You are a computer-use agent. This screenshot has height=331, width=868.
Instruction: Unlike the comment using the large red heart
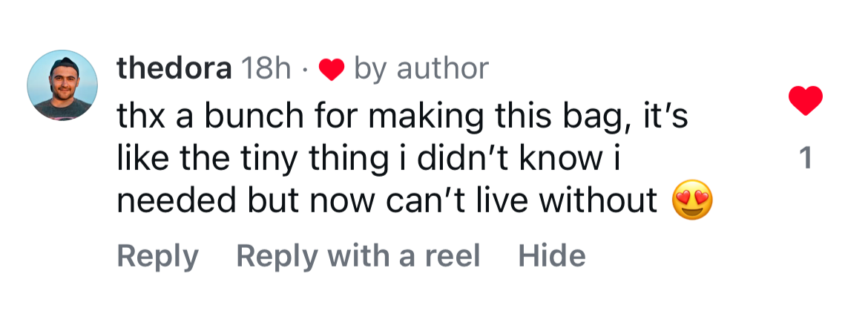coord(806,101)
